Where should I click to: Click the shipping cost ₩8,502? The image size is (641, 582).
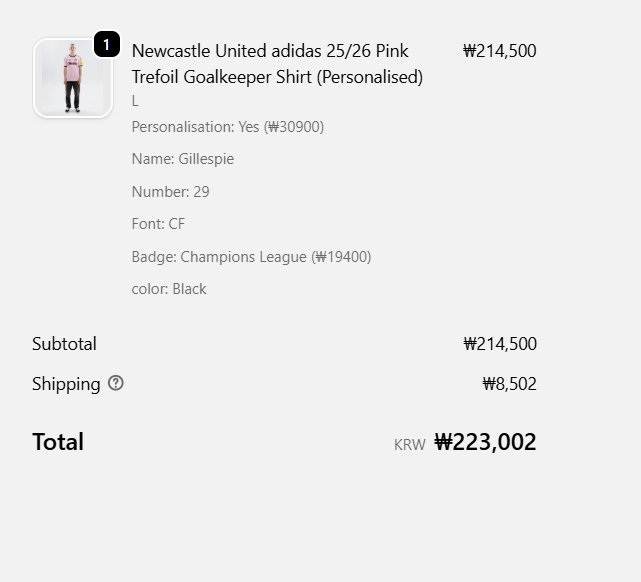point(509,384)
